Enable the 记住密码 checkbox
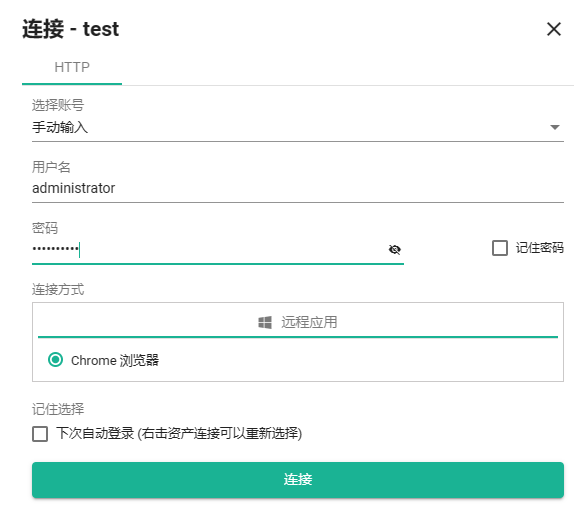The width and height of the screenshot is (588, 515). coord(500,248)
